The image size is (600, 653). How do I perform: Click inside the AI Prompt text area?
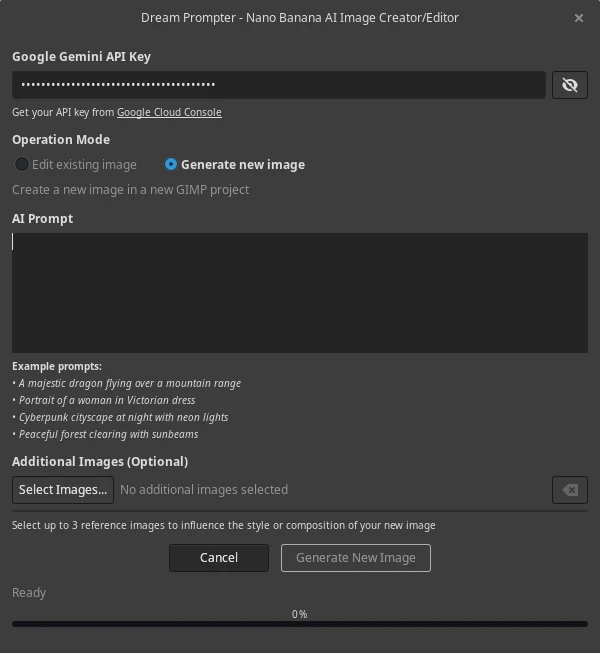[299, 292]
